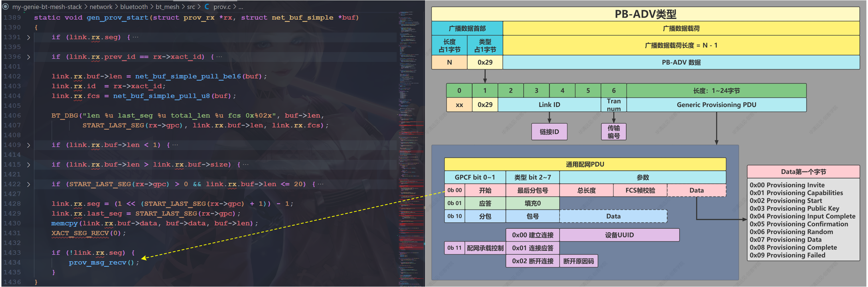The width and height of the screenshot is (868, 287).
Task: Click 传输编号 purple box
Action: [x=614, y=132]
